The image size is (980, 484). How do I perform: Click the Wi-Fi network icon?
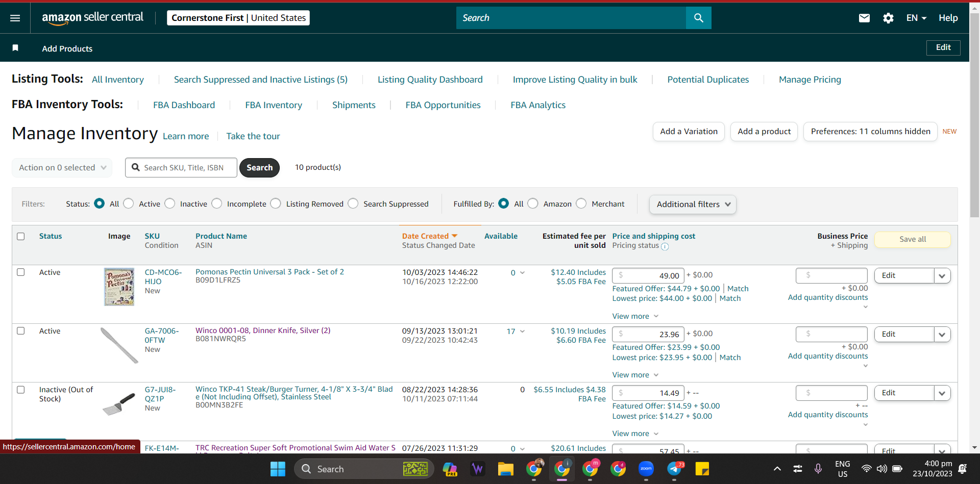point(866,469)
